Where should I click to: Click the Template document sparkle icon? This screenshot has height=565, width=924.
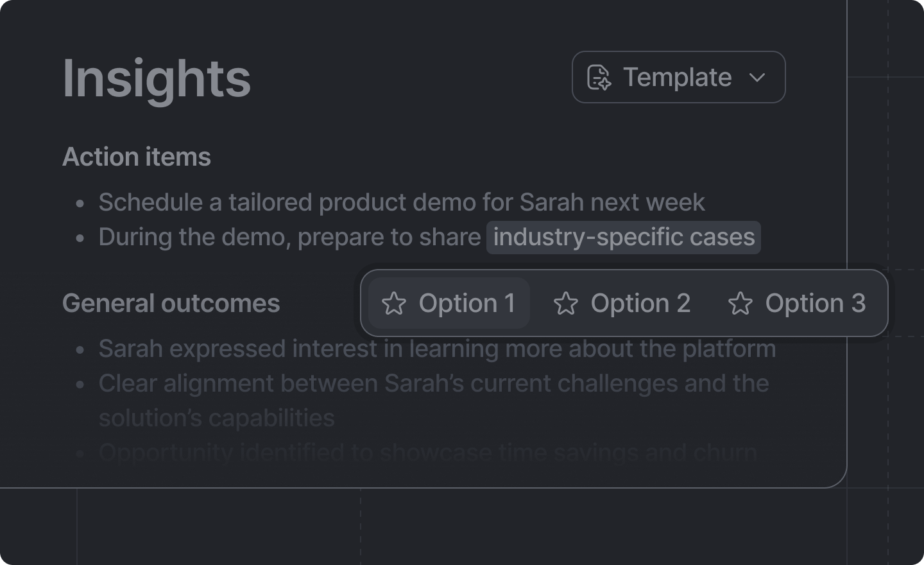(599, 78)
